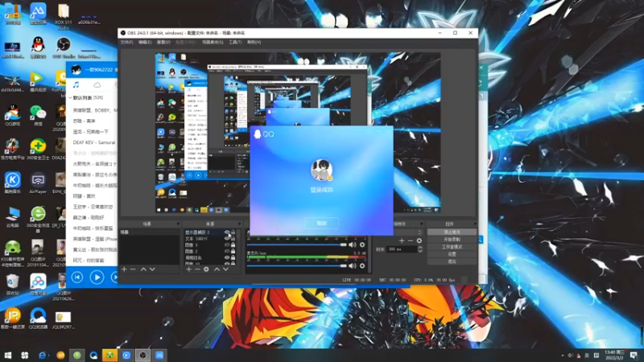Enable 工作室模式 studio mode
Viewport: 644px width, 362px height.
tap(452, 247)
